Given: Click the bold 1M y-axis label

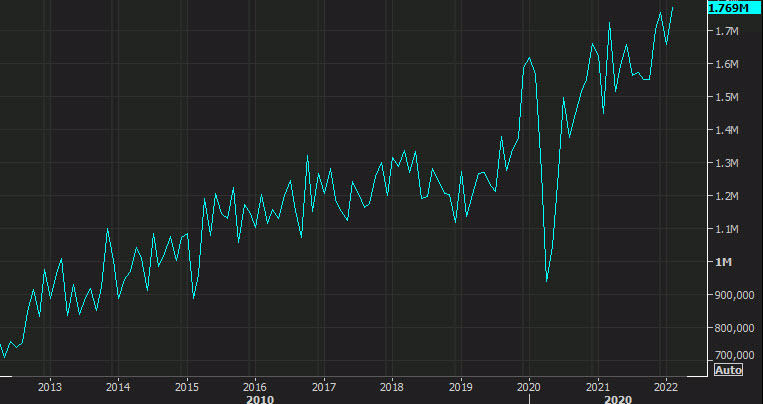Looking at the screenshot, I should click(x=723, y=262).
